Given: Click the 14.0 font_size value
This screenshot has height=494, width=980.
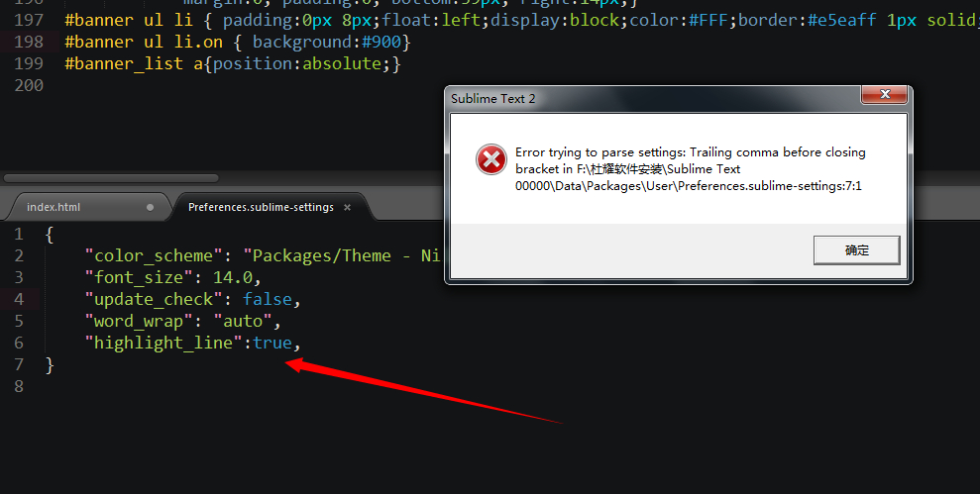Looking at the screenshot, I should pyautogui.click(x=233, y=277).
